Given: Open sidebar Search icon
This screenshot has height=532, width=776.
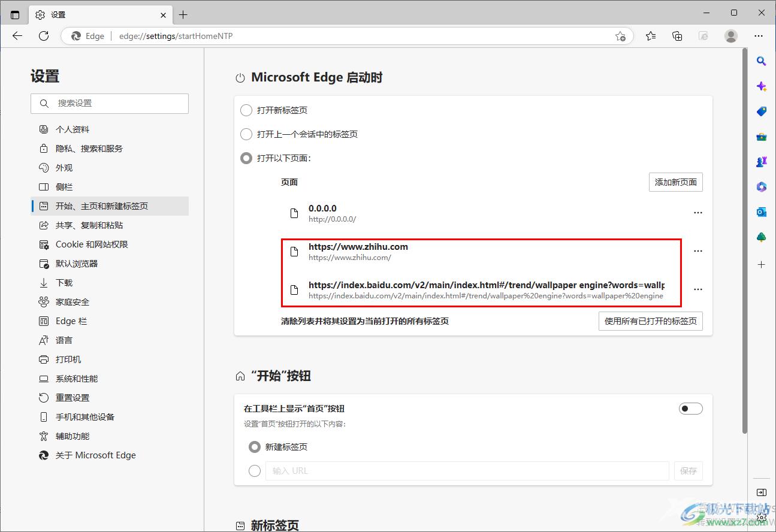Looking at the screenshot, I should pos(762,61).
